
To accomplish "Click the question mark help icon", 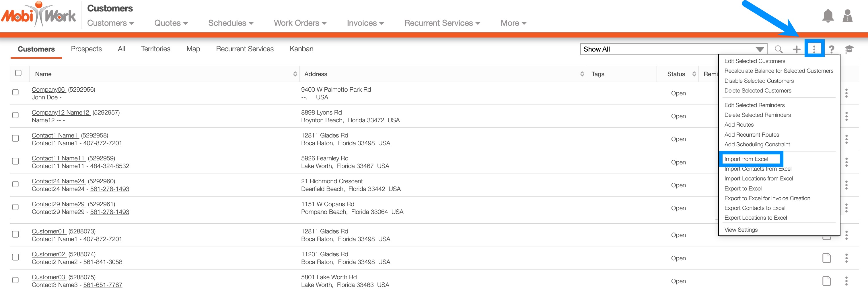I will 831,50.
